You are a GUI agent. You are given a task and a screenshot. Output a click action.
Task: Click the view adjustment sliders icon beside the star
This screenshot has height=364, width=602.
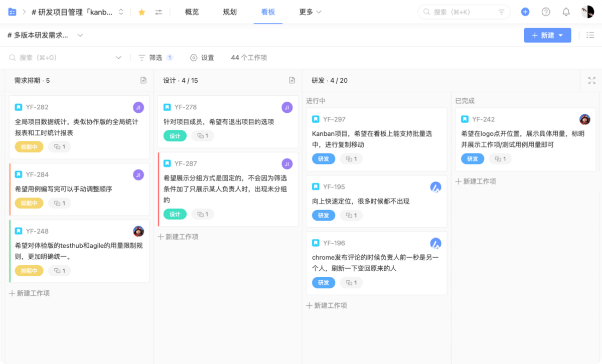158,12
